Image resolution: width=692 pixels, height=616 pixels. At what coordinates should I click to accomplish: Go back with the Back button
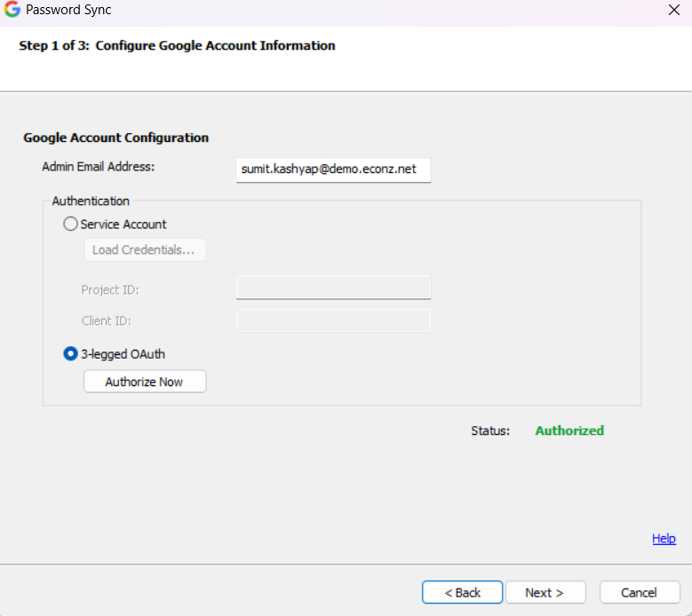point(462,592)
